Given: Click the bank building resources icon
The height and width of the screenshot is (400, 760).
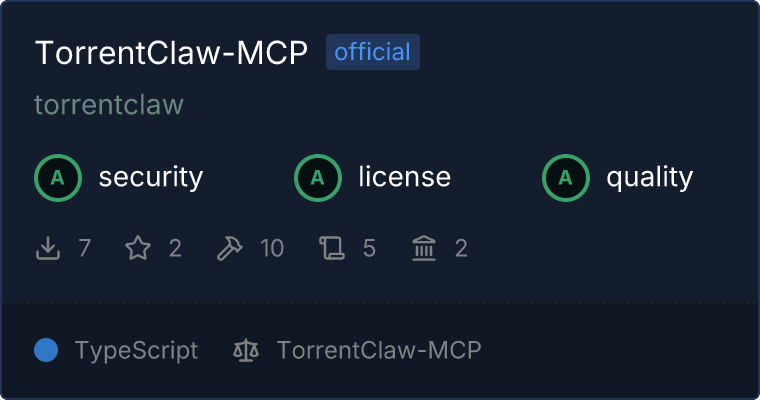Looking at the screenshot, I should pyautogui.click(x=424, y=248).
